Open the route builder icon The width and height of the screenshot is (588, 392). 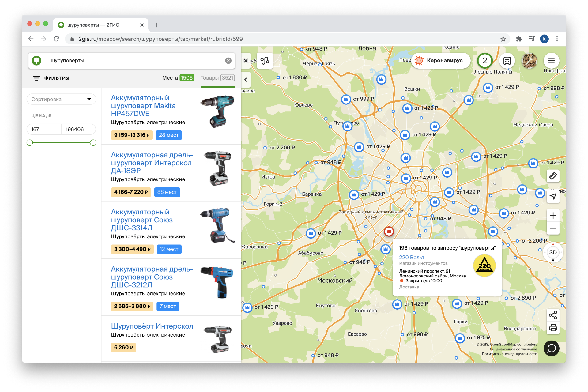[x=265, y=61]
